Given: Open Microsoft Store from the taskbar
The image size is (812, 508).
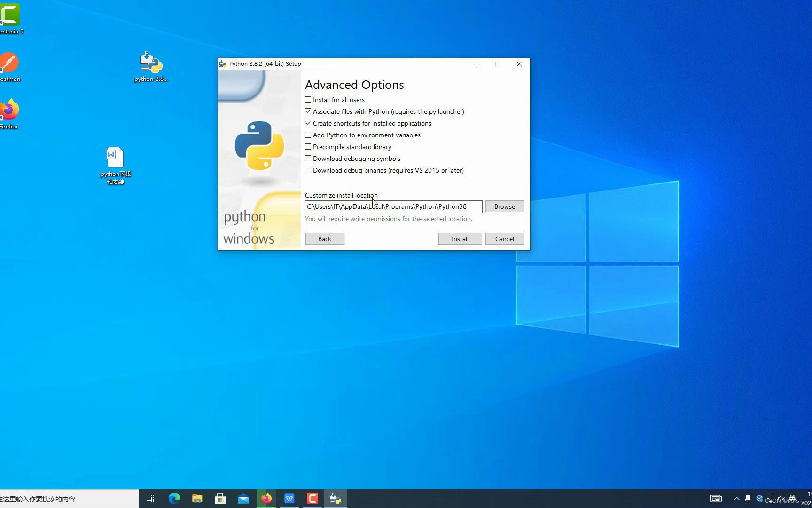Looking at the screenshot, I should pos(220,499).
